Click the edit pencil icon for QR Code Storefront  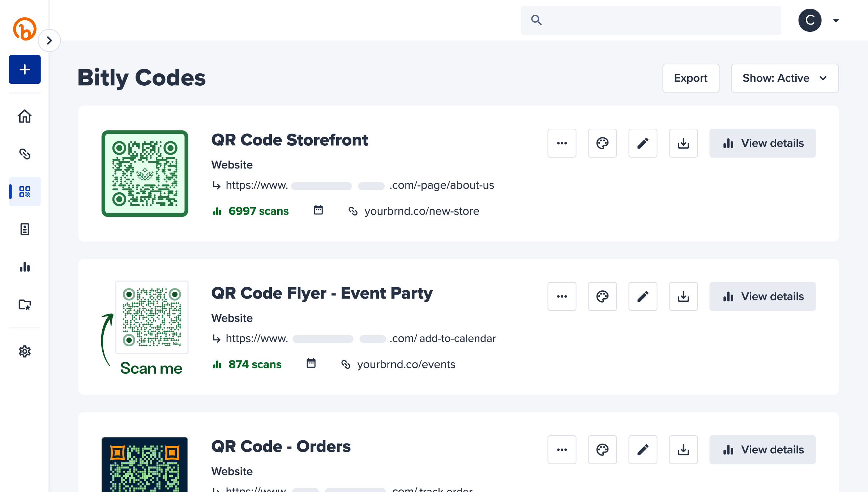tap(643, 143)
